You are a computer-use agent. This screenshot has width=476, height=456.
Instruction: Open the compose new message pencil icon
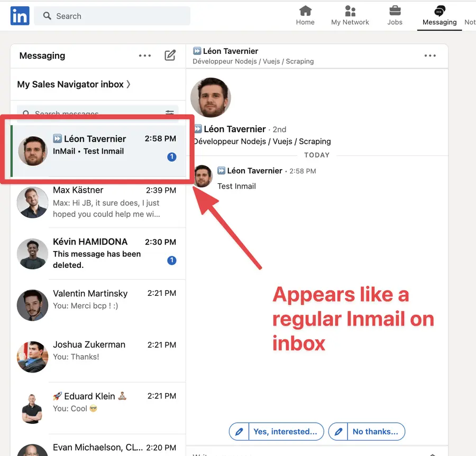[170, 55]
